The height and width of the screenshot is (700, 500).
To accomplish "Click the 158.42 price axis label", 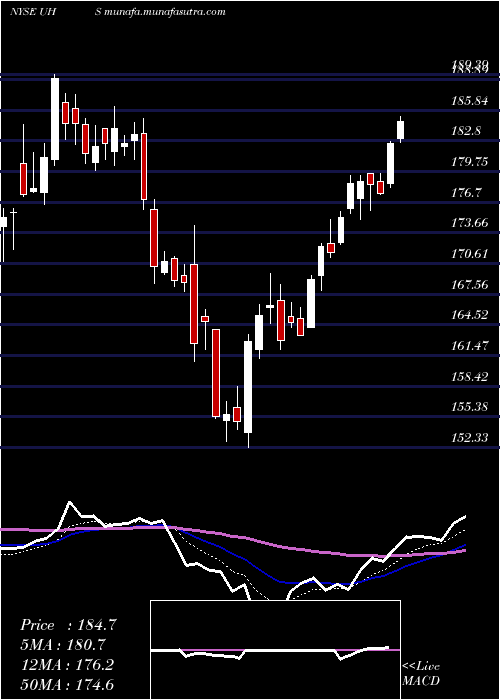I will point(470,377).
